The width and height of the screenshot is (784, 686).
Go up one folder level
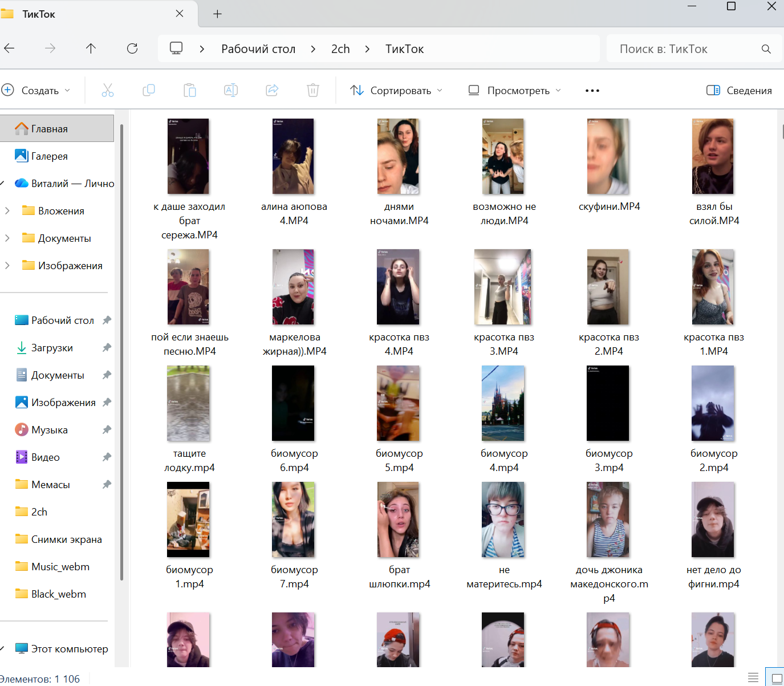(91, 48)
